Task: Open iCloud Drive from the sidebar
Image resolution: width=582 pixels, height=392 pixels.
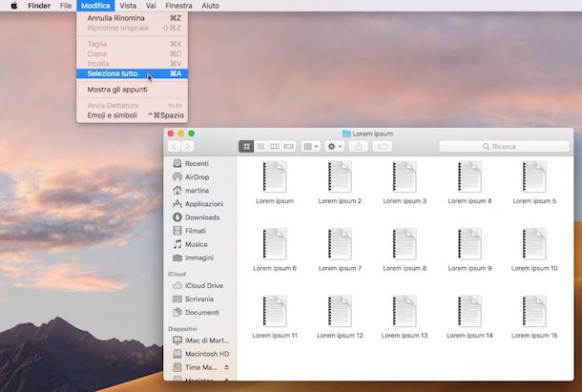Action: pyautogui.click(x=203, y=285)
